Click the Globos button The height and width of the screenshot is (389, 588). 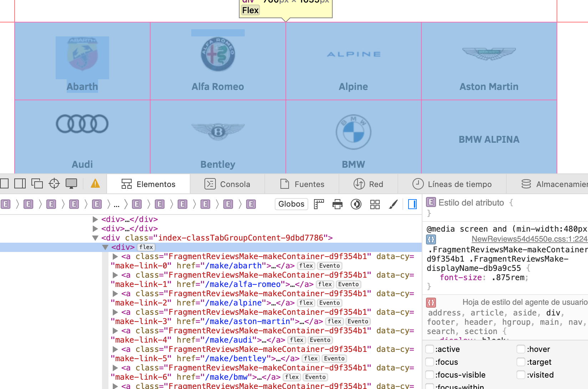(291, 204)
